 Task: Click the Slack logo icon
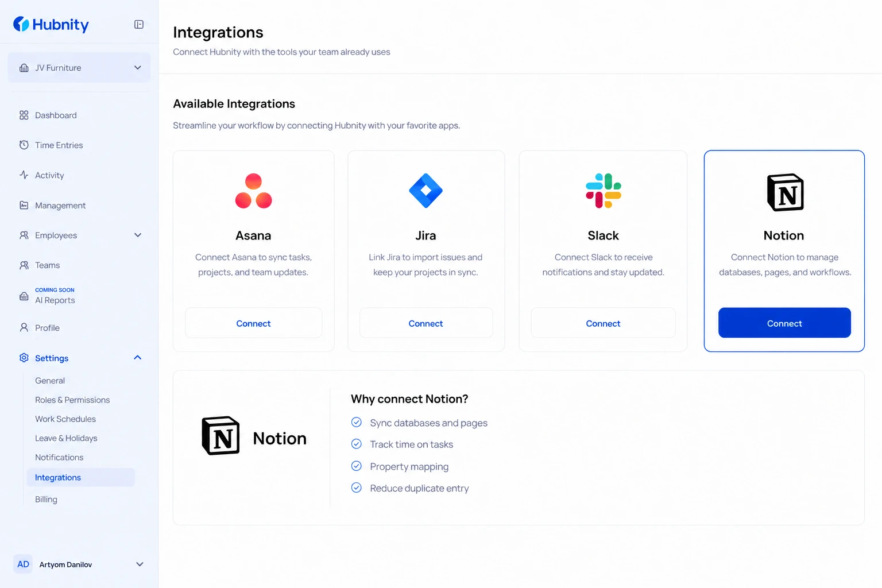tap(604, 191)
